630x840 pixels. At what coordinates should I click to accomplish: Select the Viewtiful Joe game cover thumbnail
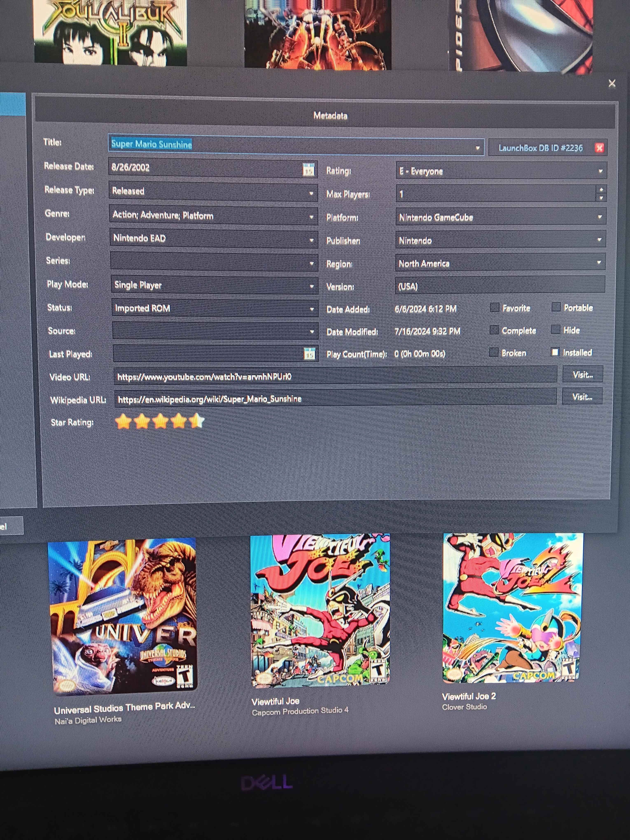pyautogui.click(x=320, y=609)
